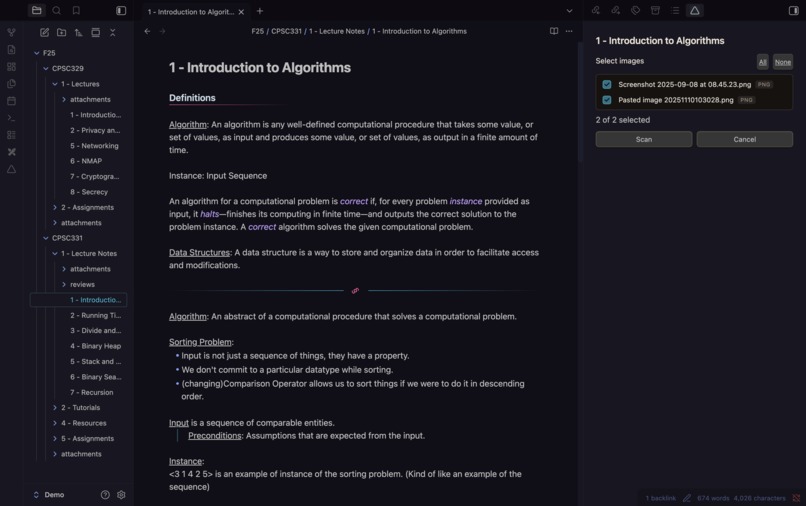Follow the 'instance' link in note
Viewport: 806px width, 506px height.
(466, 201)
